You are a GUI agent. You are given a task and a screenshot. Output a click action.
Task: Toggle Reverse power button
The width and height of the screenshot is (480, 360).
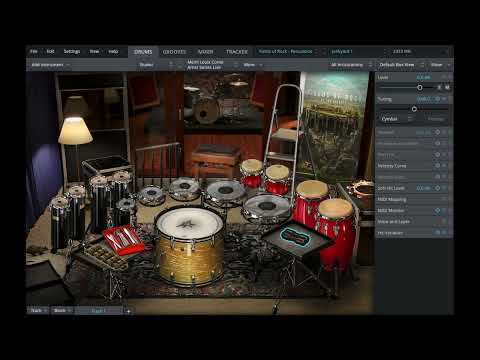(438, 132)
